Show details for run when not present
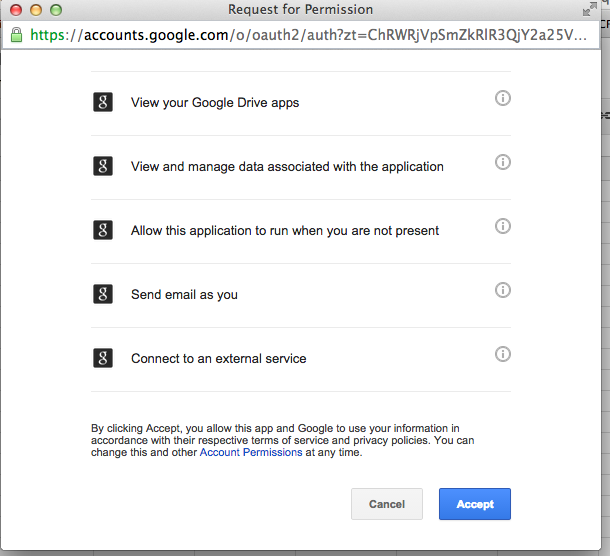610x556 pixels. [x=503, y=226]
